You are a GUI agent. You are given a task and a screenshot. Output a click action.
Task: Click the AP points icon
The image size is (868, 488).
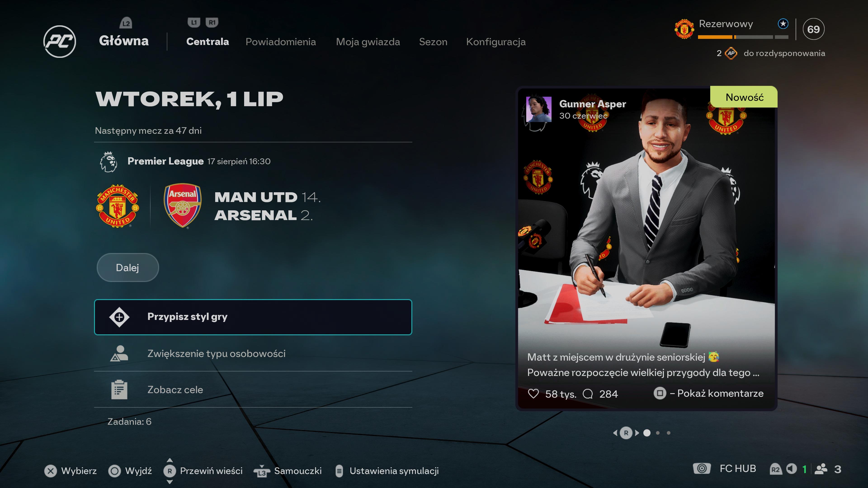[x=731, y=53]
